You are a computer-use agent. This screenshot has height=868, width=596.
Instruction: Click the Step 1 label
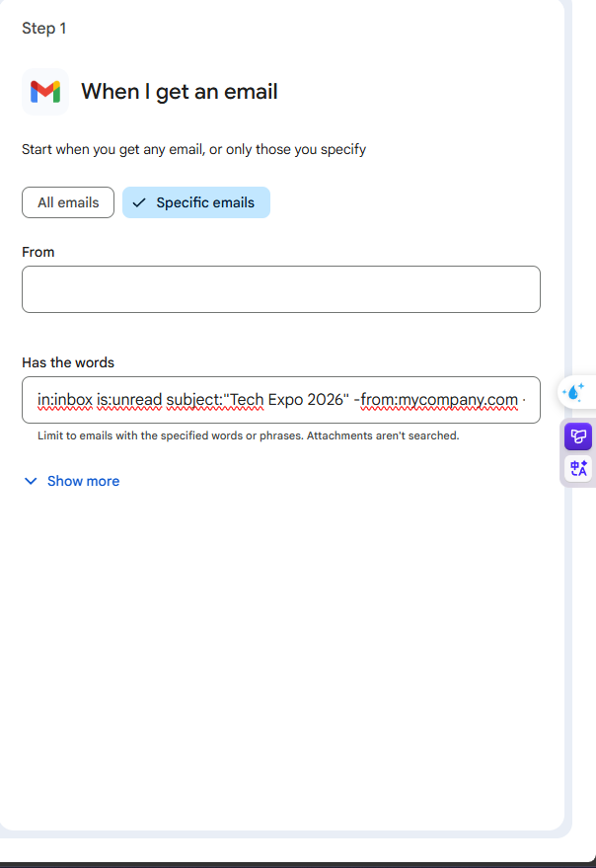44,28
